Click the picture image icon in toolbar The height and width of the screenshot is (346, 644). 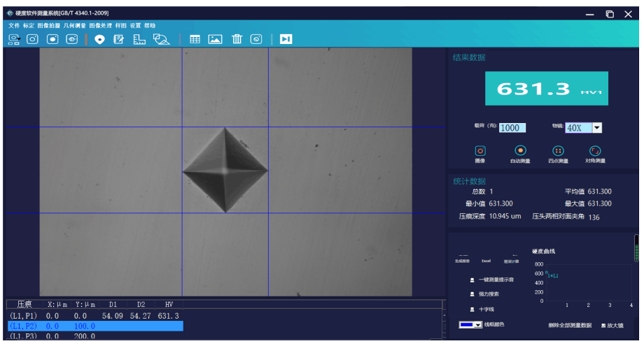click(216, 39)
